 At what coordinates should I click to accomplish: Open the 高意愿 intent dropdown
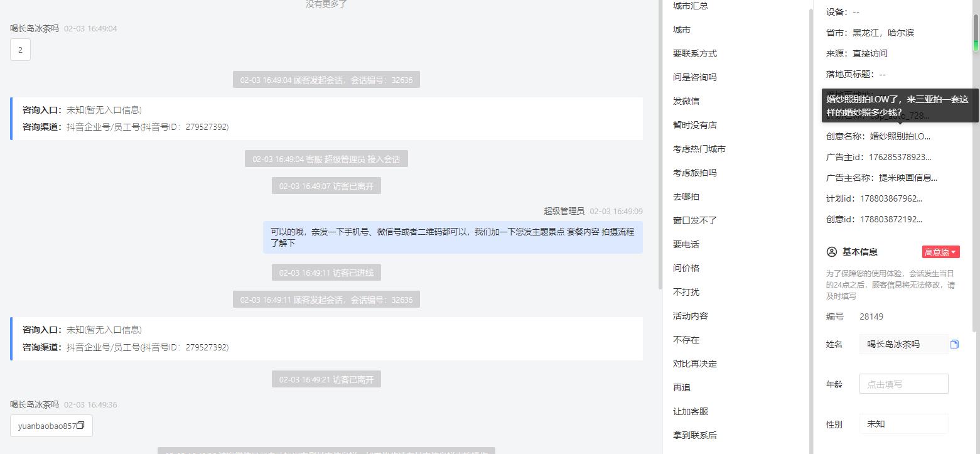940,252
